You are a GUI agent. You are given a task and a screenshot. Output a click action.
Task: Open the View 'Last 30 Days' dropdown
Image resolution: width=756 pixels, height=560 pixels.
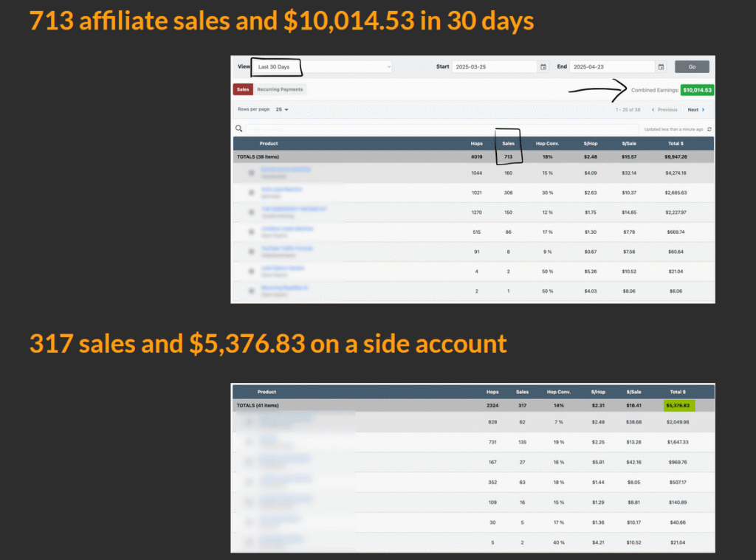click(322, 66)
